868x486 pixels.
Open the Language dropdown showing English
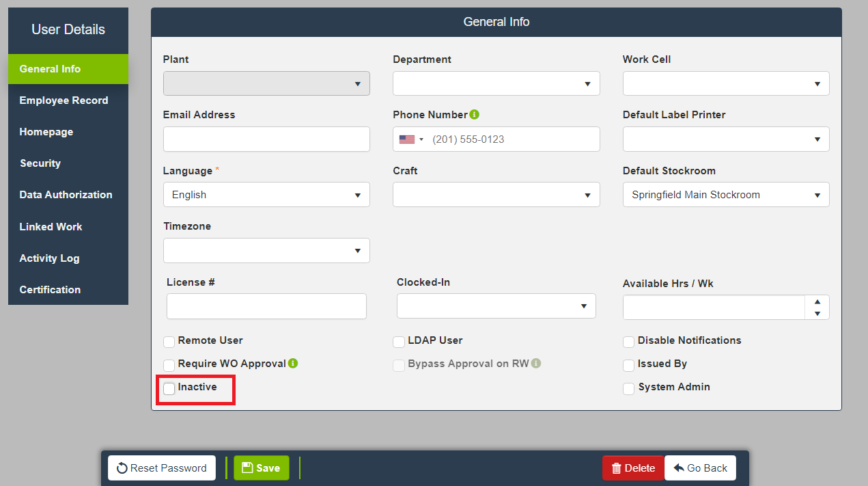pos(266,195)
